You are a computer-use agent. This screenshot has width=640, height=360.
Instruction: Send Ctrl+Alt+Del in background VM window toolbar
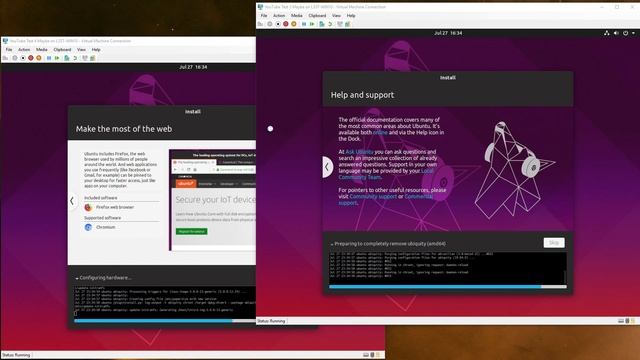point(5,58)
